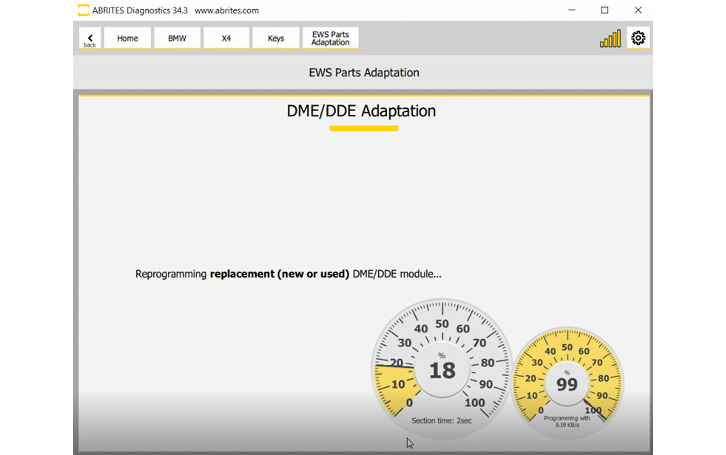Click the back arrow button
The height and width of the screenshot is (455, 726).
point(90,38)
